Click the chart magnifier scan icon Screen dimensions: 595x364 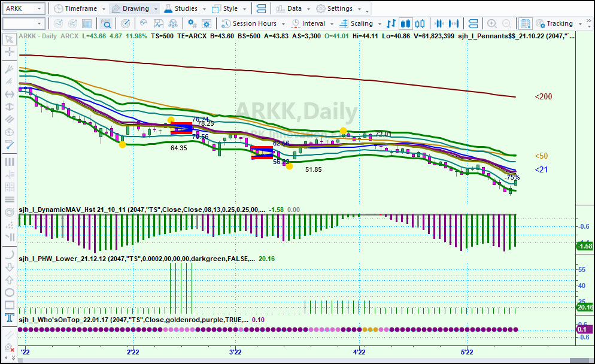tap(107, 24)
